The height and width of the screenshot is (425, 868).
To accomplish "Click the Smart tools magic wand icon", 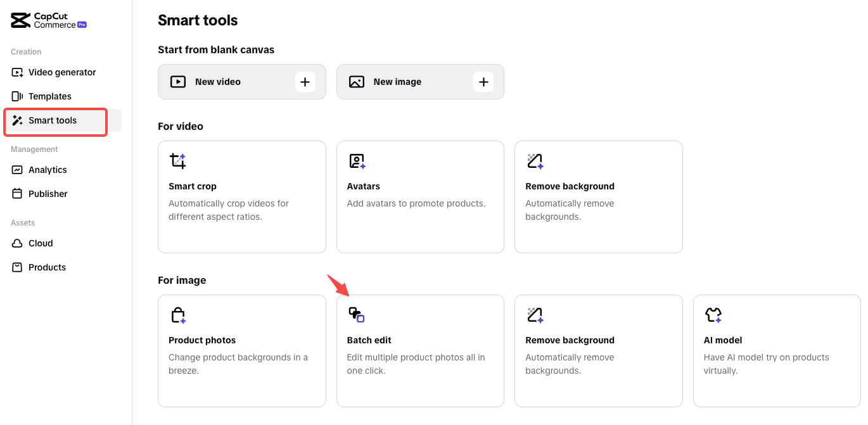I will (18, 120).
